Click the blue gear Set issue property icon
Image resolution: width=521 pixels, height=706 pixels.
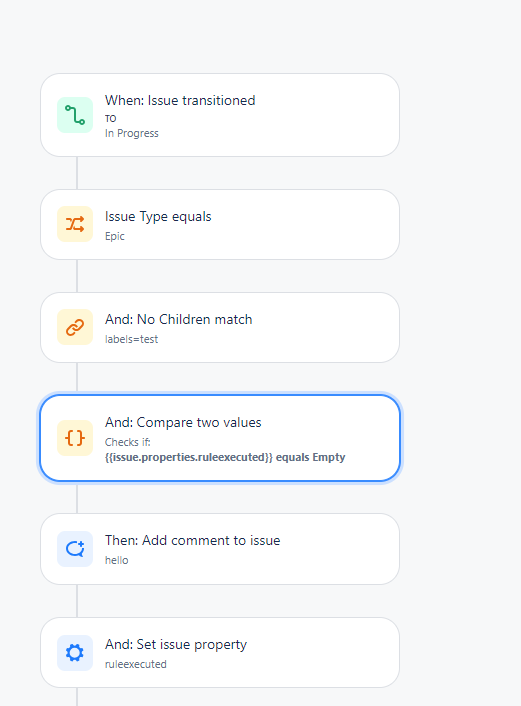pyautogui.click(x=75, y=653)
